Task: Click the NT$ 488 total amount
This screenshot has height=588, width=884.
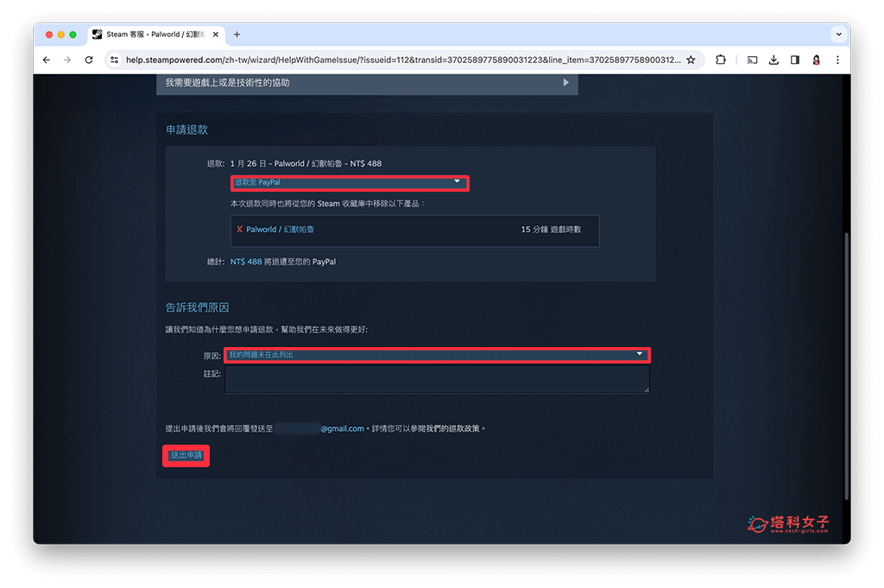Action: (x=246, y=262)
